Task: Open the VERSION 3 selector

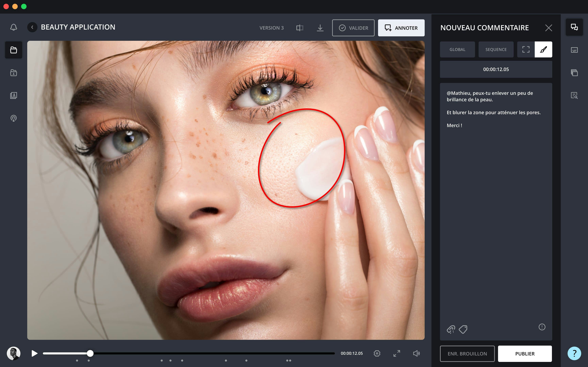Action: 271,28
